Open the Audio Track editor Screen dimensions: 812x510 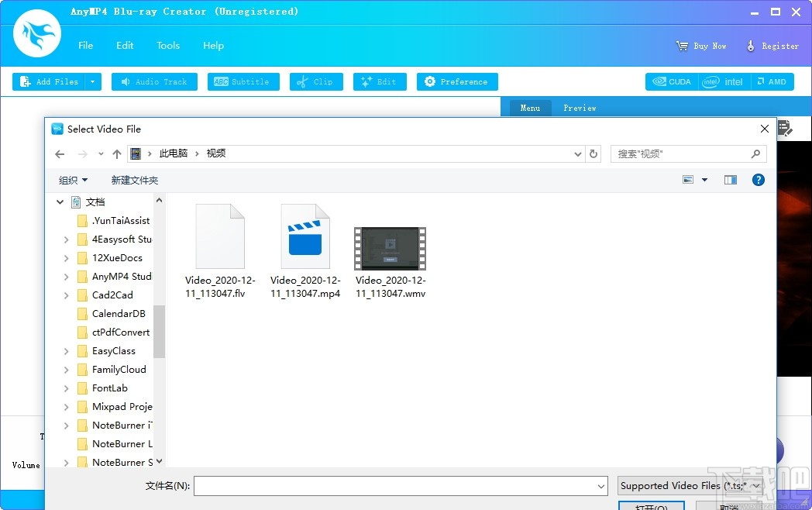(x=154, y=81)
